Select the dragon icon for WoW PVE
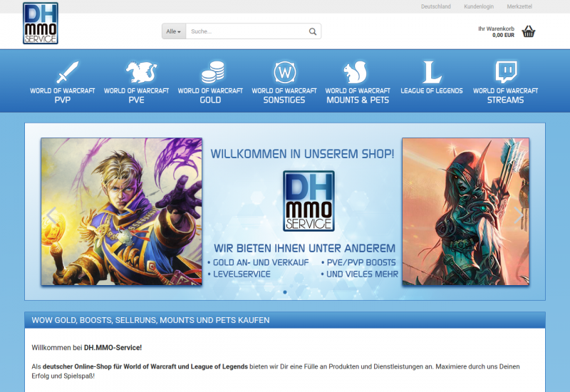 (x=136, y=72)
